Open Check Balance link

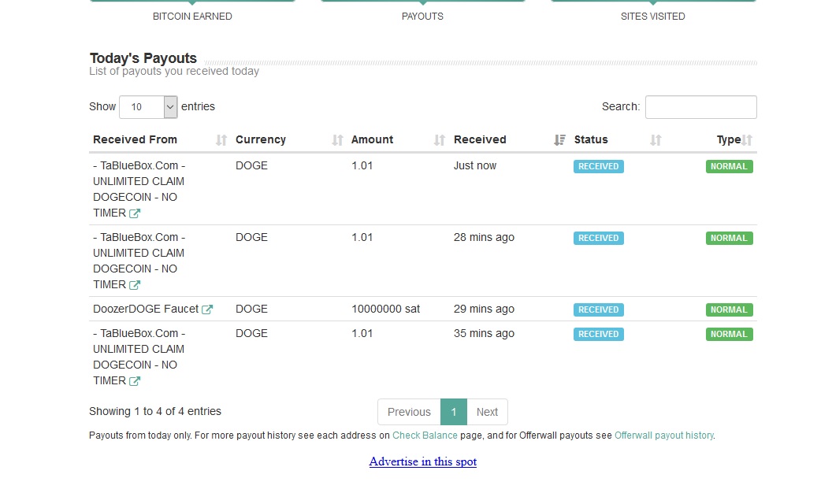point(425,435)
